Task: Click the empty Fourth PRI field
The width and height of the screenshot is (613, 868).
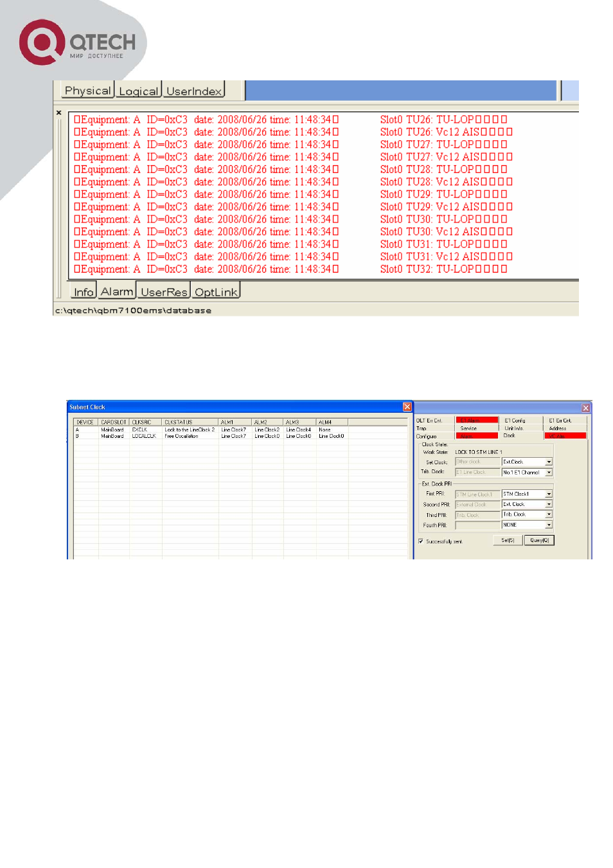Action: (477, 525)
